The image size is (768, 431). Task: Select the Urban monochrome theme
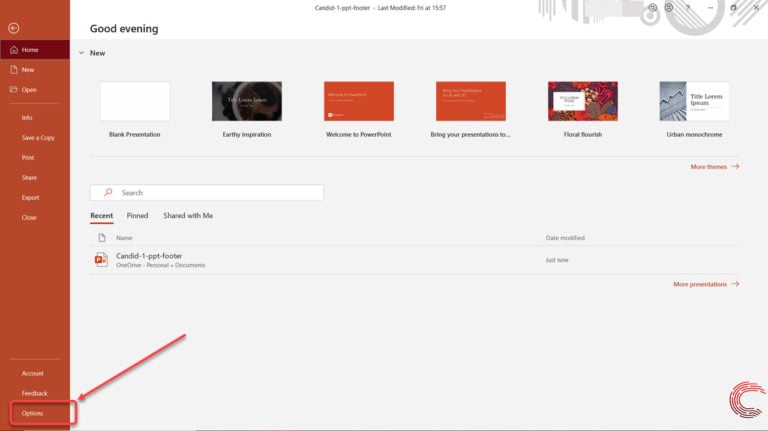695,101
